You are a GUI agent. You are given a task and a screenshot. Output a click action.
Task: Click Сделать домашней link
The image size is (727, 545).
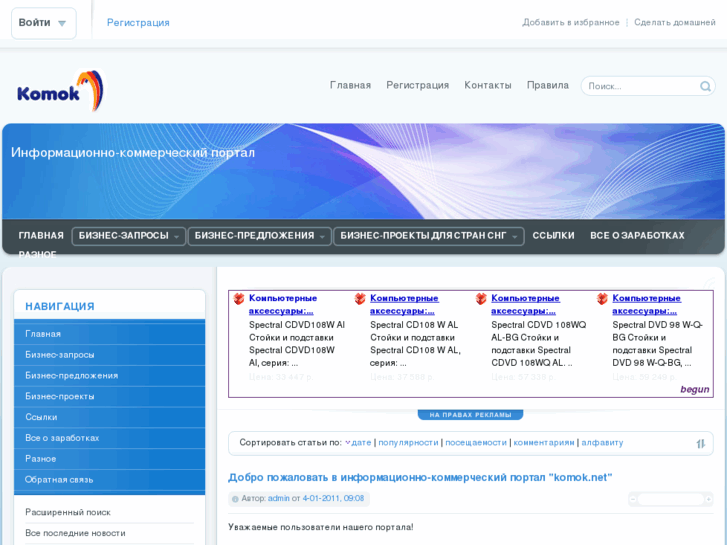pyautogui.click(x=675, y=22)
